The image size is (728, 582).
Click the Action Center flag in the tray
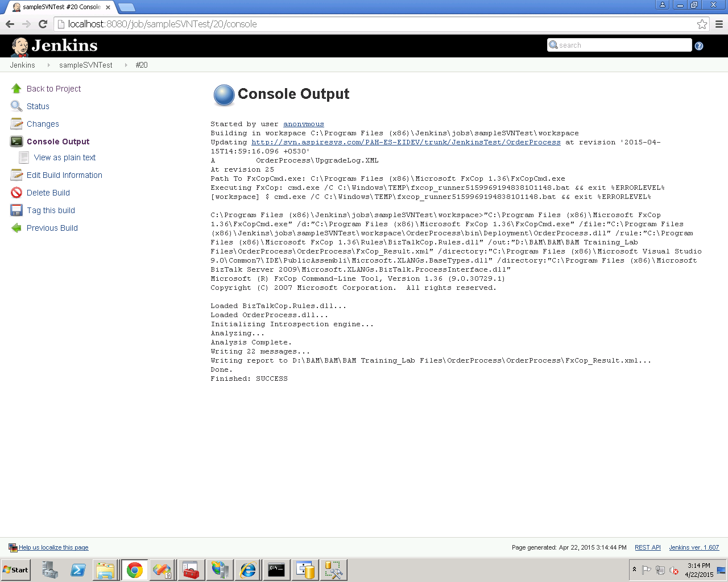coord(647,570)
